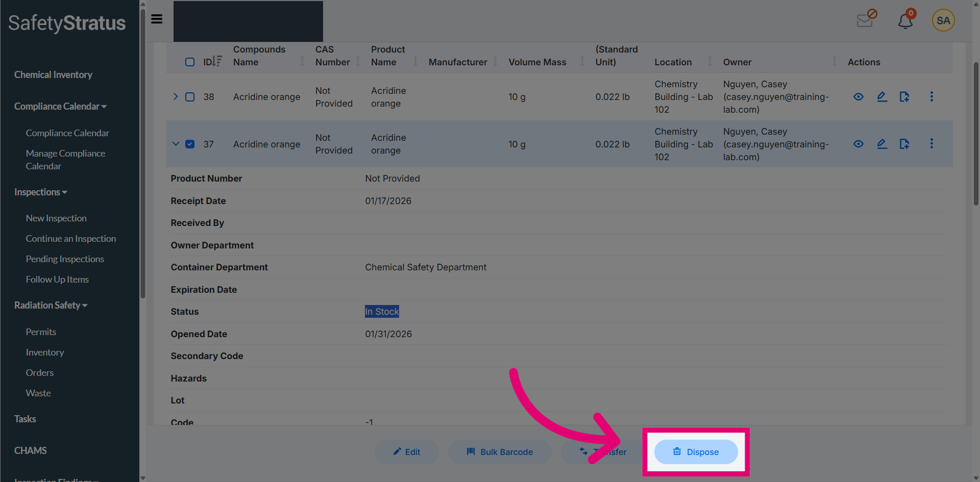Click the Transfer button

click(602, 452)
